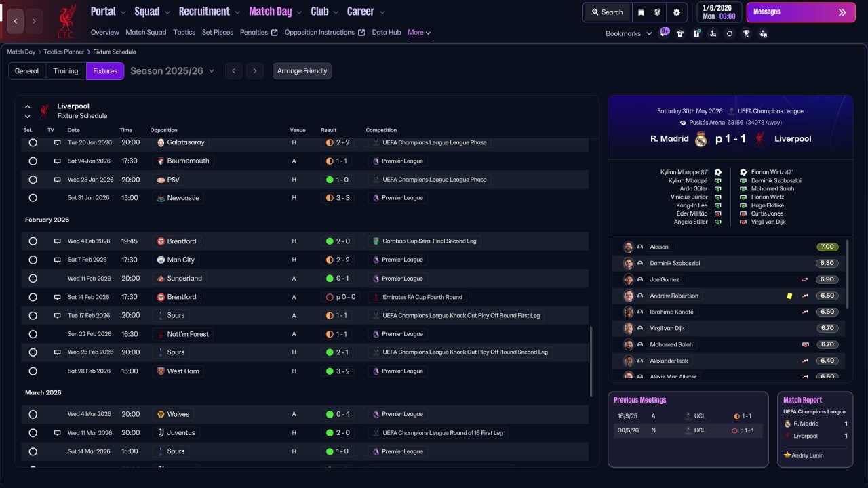Click the TV icon on the Juventus fixture row
The width and height of the screenshot is (868, 488).
tap(58, 433)
